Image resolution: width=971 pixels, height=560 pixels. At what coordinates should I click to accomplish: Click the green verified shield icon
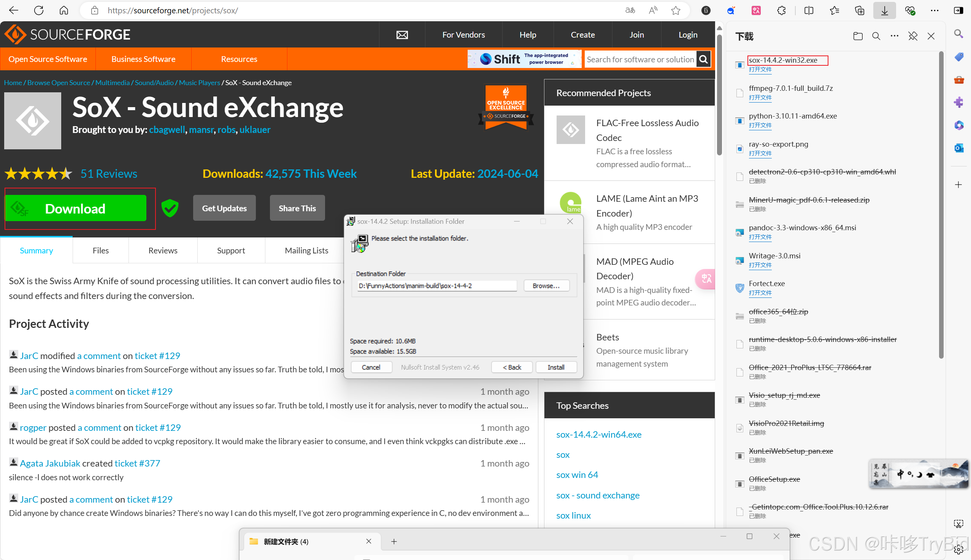coord(170,208)
